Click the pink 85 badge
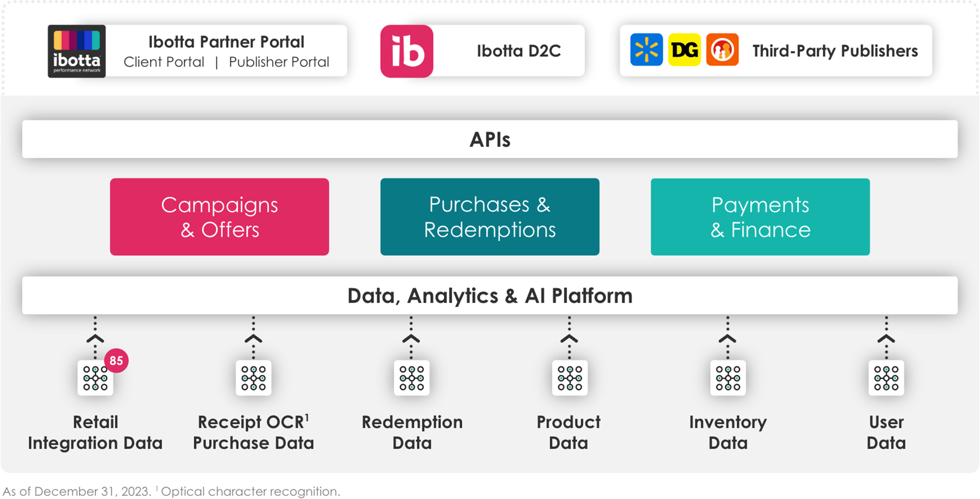 (x=116, y=360)
